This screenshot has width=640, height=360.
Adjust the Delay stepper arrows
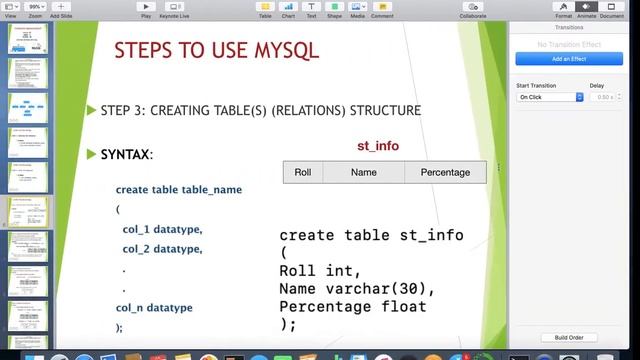tap(619, 97)
